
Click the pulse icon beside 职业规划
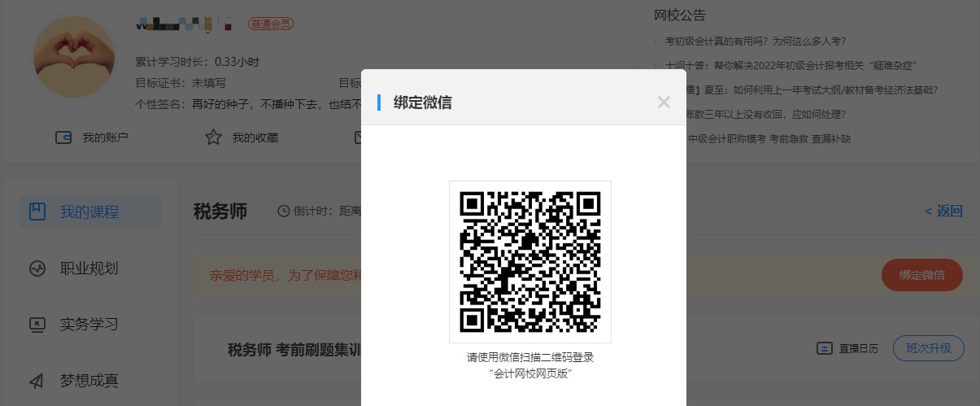tap(37, 268)
